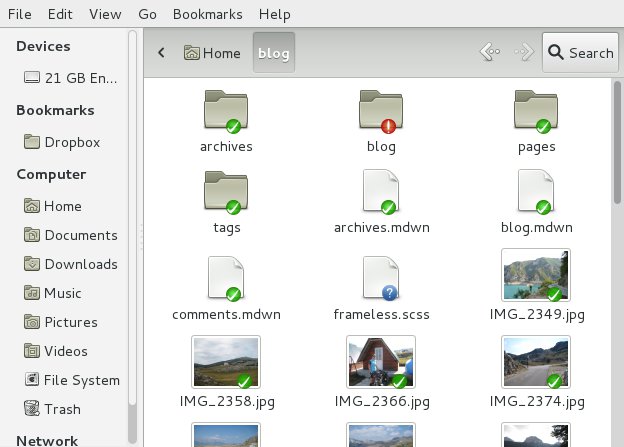
Task: Open Downloads in the sidebar
Action: (80, 264)
